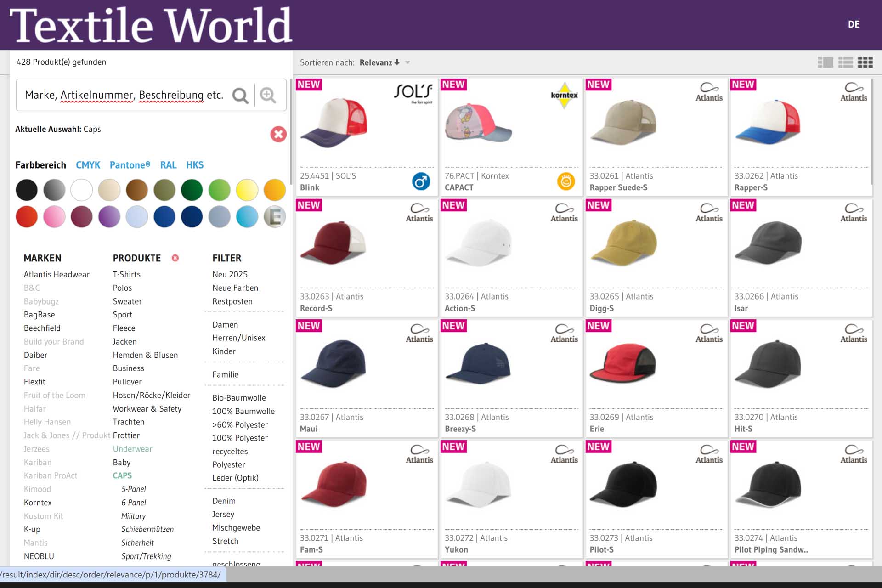The height and width of the screenshot is (588, 882).
Task: Remove the current Caps selection
Action: [x=278, y=134]
